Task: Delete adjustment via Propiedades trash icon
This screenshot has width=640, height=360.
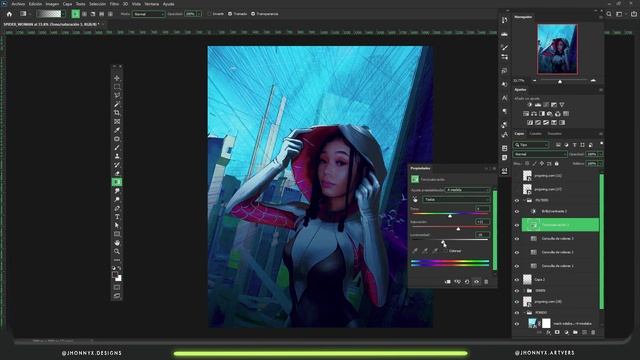Action: click(x=486, y=282)
